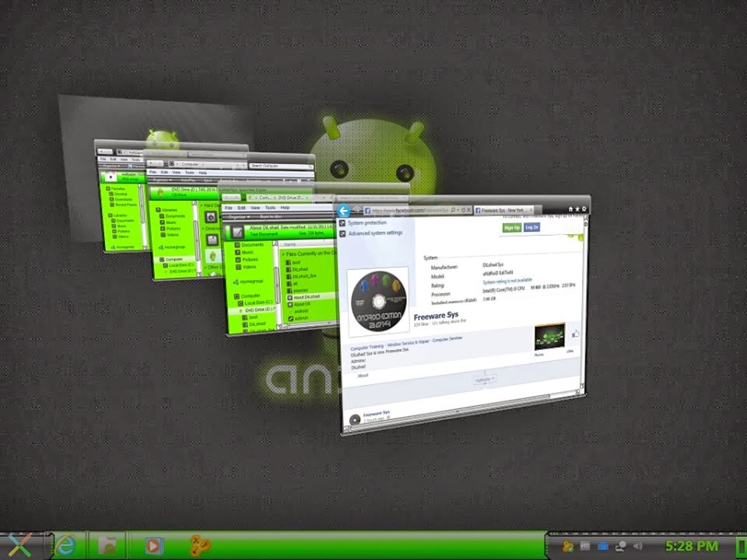Screen dimensions: 747x560
Task: Select the Android DVD drive icon
Action: tap(212, 257)
